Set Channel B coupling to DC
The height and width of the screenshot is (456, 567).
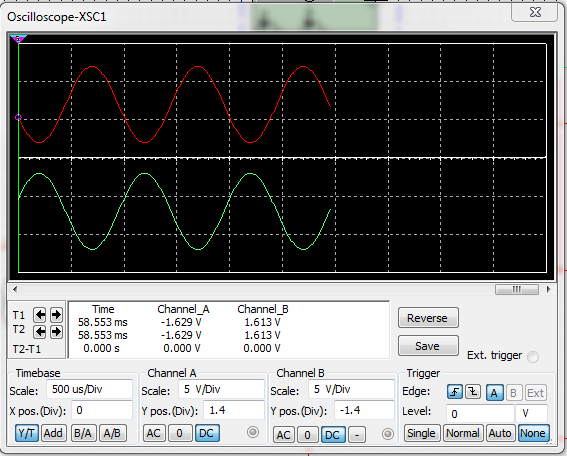(332, 435)
